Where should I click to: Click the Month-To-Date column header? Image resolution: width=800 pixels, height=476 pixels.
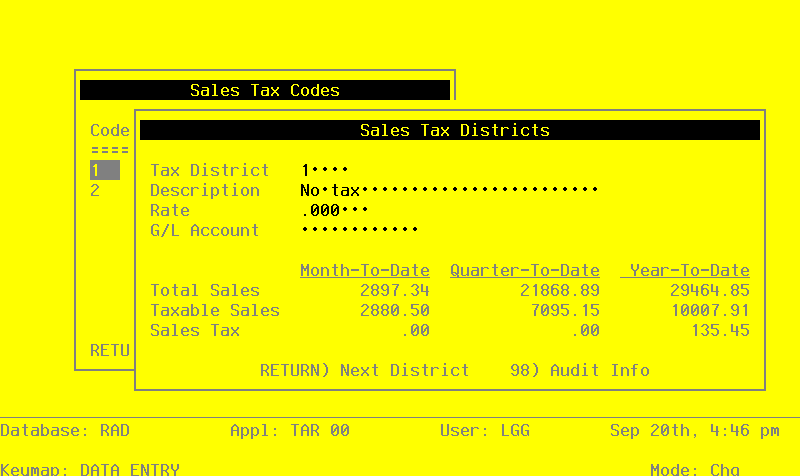coord(365,270)
